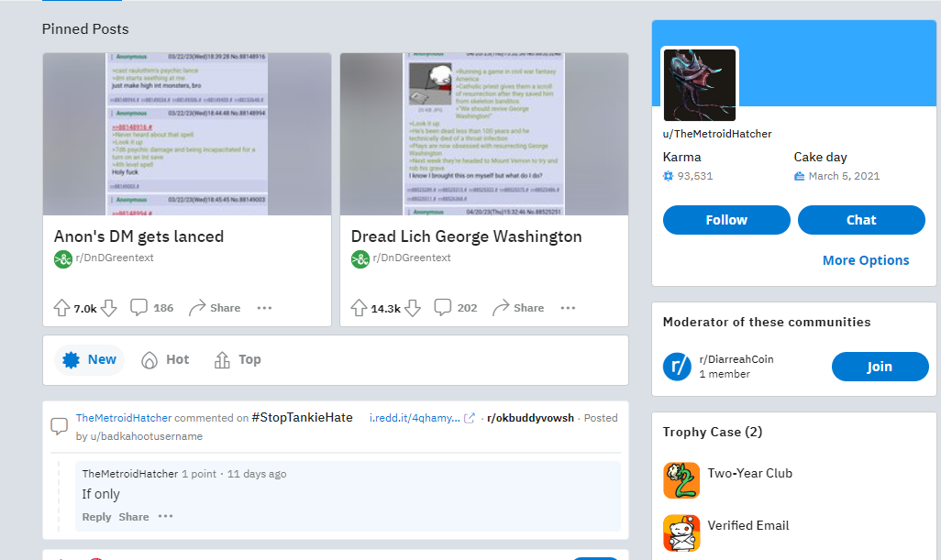
Task: Click the 'TheMetroidHatcher' author name above 'If only'
Action: coord(130,474)
